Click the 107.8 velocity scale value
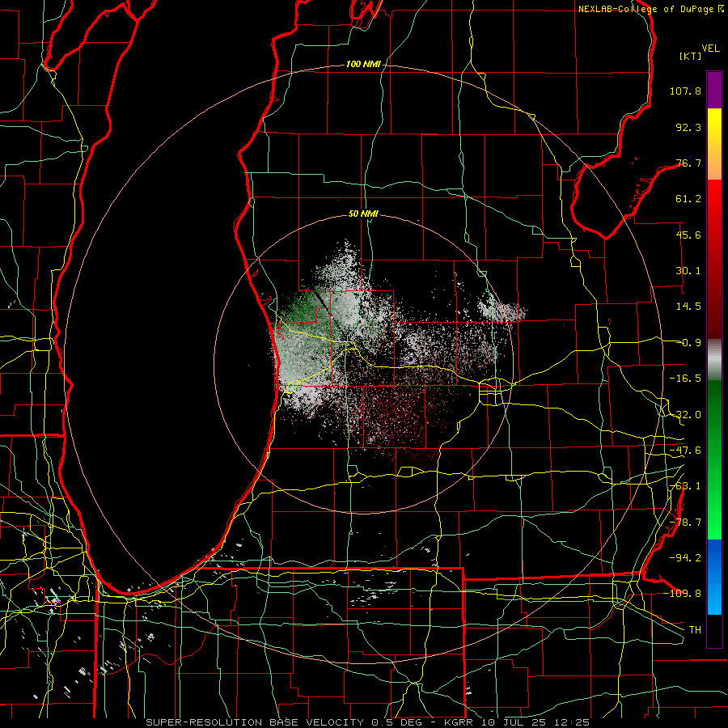The width and height of the screenshot is (728, 728). pos(685,91)
